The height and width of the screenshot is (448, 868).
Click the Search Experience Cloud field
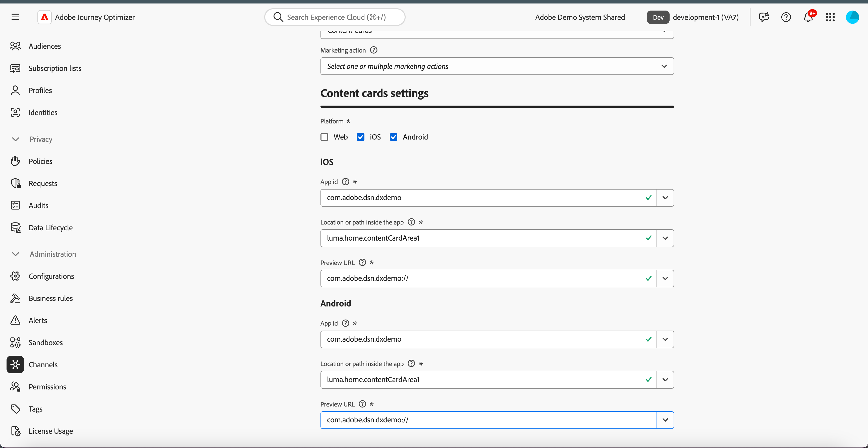[335, 17]
